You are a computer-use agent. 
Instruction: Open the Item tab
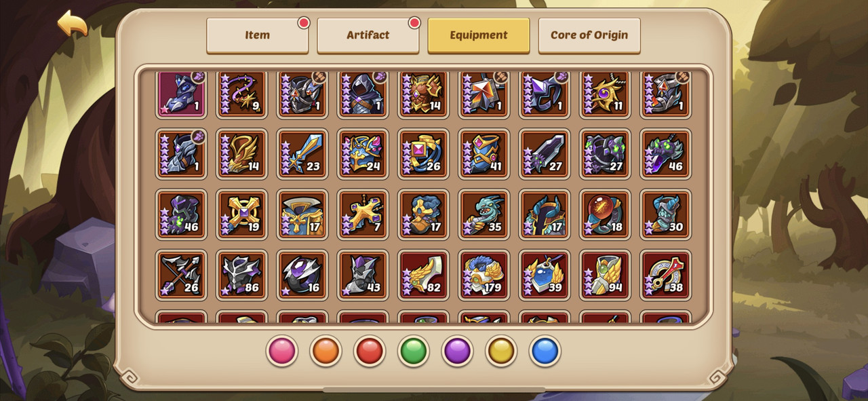tap(258, 35)
